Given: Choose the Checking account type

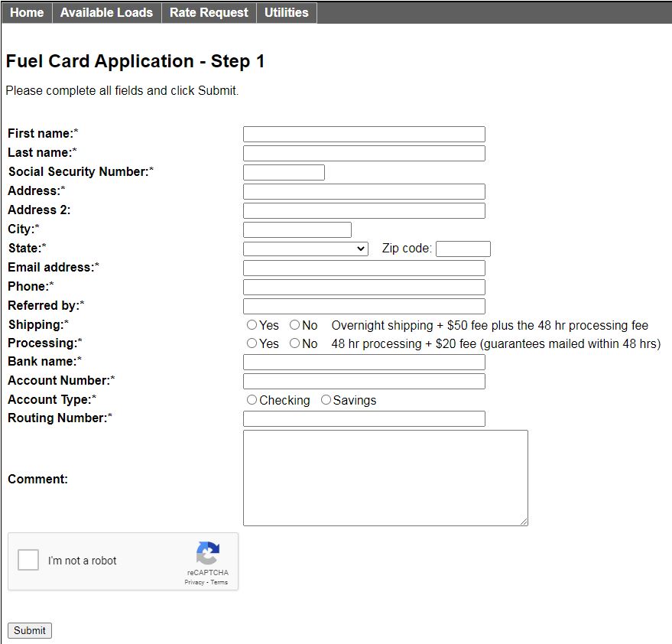Looking at the screenshot, I should (252, 399).
